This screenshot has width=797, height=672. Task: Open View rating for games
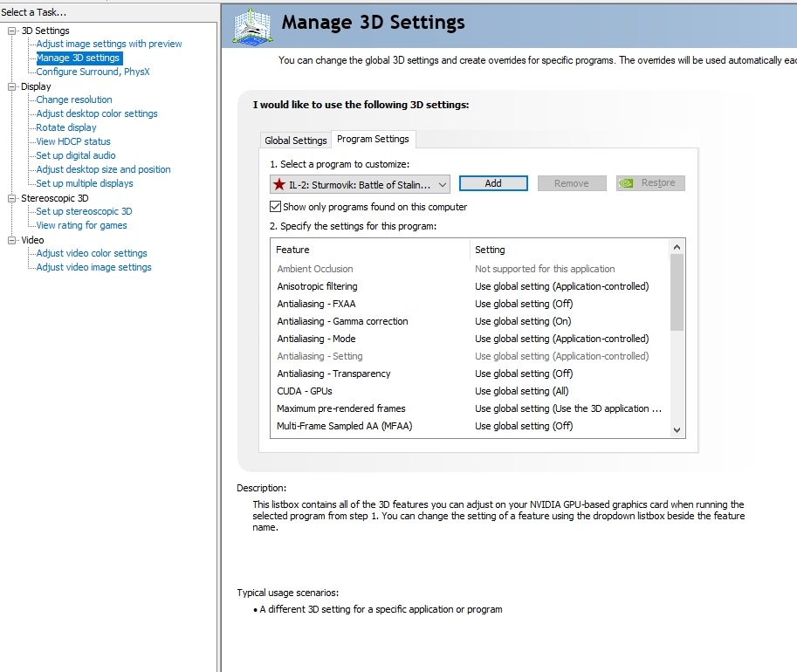(81, 225)
